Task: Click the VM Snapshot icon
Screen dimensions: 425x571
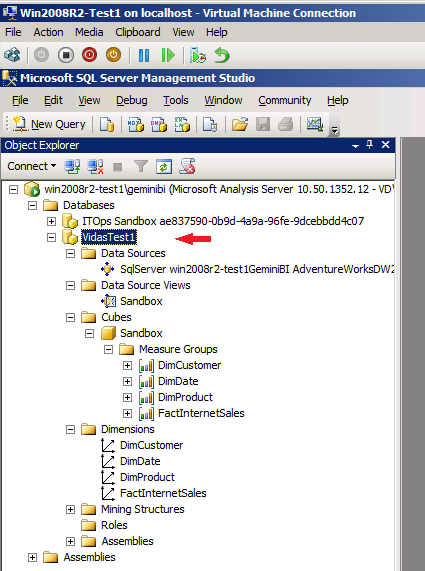Action: (x=198, y=55)
